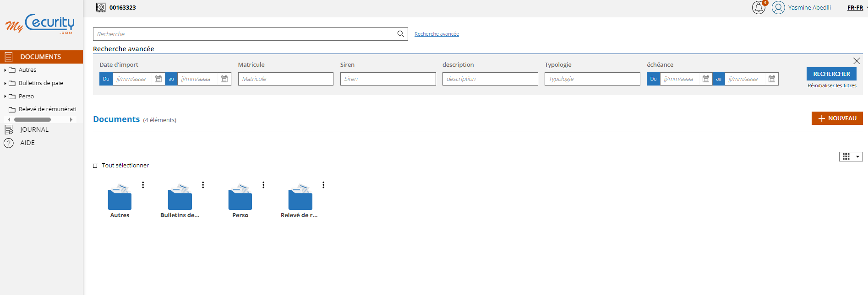
Task: Expand the Perso tree folder arrow
Action: pyautogui.click(x=5, y=97)
